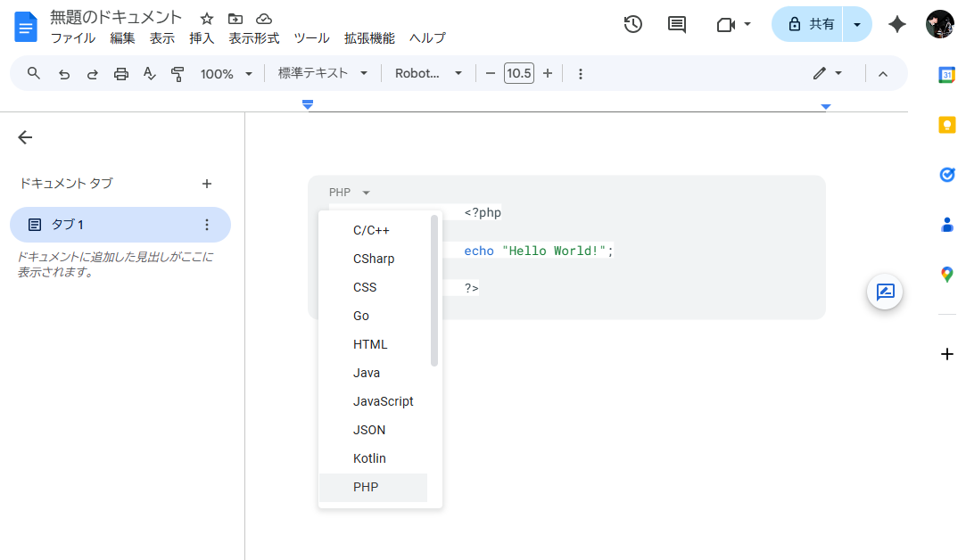Click the version history clock icon
Viewport: 966px width, 560px height.
click(632, 24)
